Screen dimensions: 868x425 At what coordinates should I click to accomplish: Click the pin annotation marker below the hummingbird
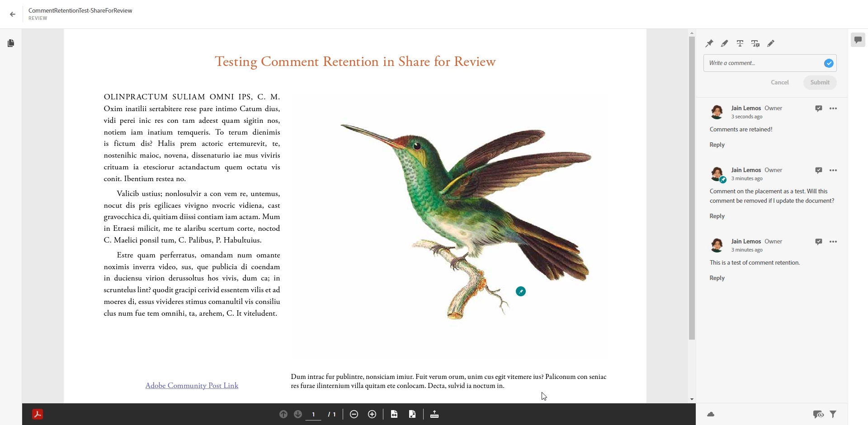(x=521, y=291)
